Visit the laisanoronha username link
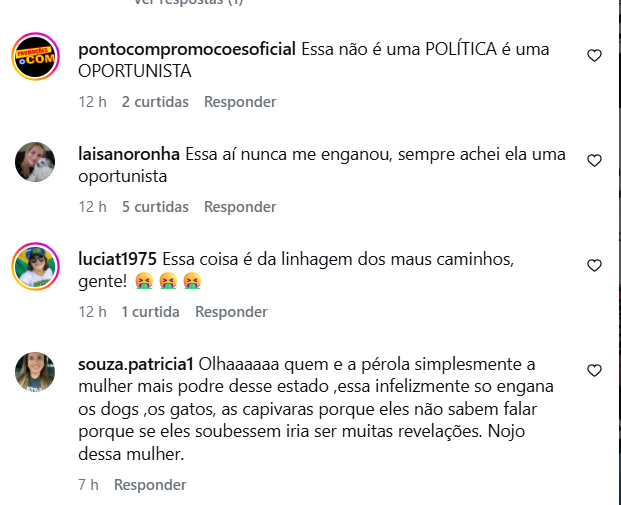This screenshot has width=621, height=505. tap(129, 155)
